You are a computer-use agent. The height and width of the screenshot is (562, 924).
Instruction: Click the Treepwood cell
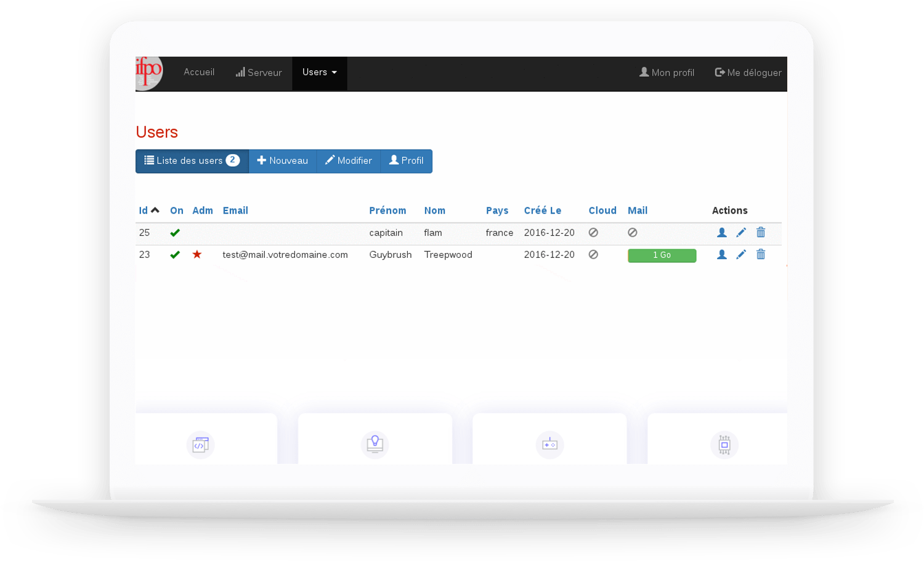448,255
